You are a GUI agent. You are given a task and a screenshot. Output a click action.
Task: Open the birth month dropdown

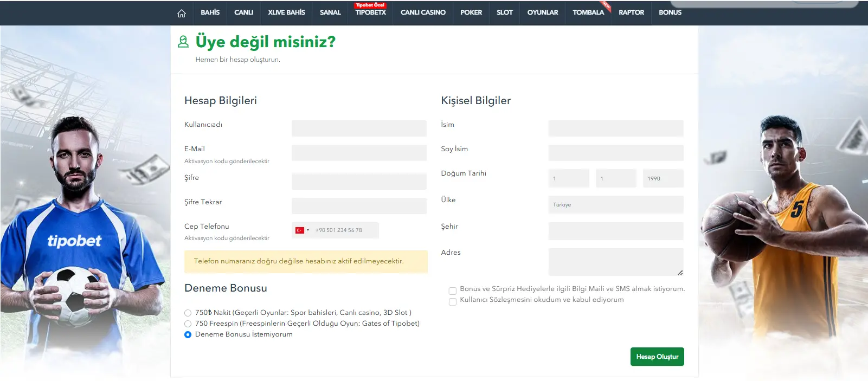point(616,178)
